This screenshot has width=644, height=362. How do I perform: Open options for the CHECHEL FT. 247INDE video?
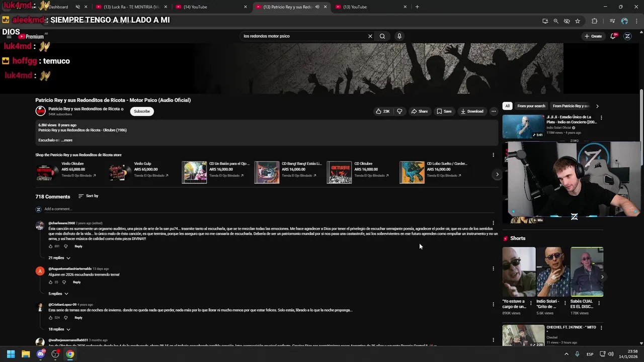pos(601,328)
